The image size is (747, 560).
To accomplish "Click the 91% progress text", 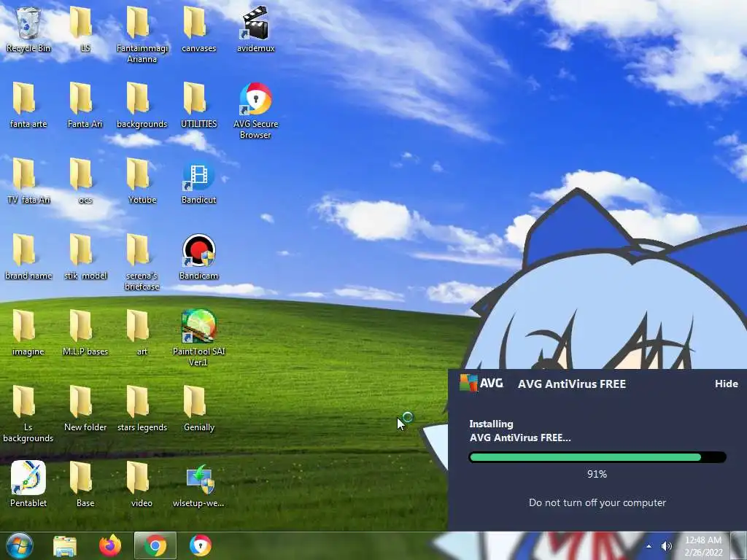I will coord(597,474).
